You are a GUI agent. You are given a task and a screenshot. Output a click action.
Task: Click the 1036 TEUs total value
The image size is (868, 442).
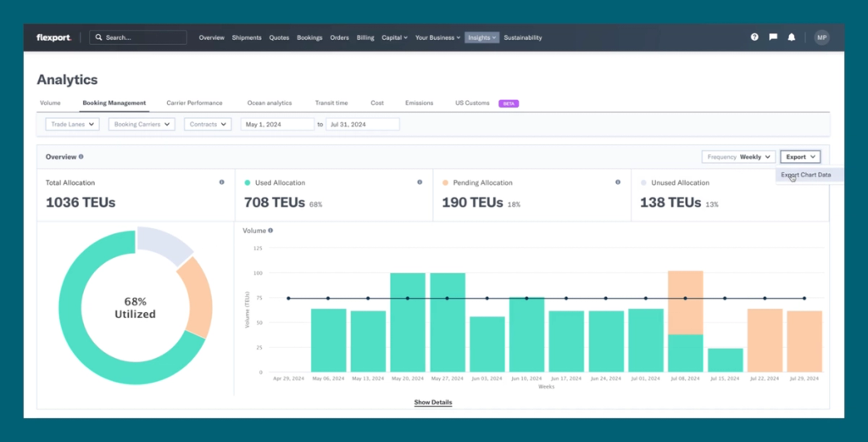(x=81, y=203)
